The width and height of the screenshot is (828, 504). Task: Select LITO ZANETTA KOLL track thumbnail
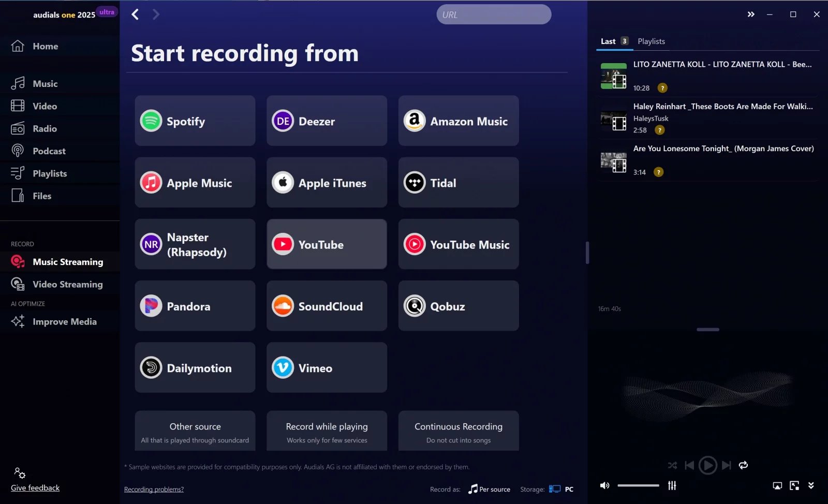(x=614, y=76)
